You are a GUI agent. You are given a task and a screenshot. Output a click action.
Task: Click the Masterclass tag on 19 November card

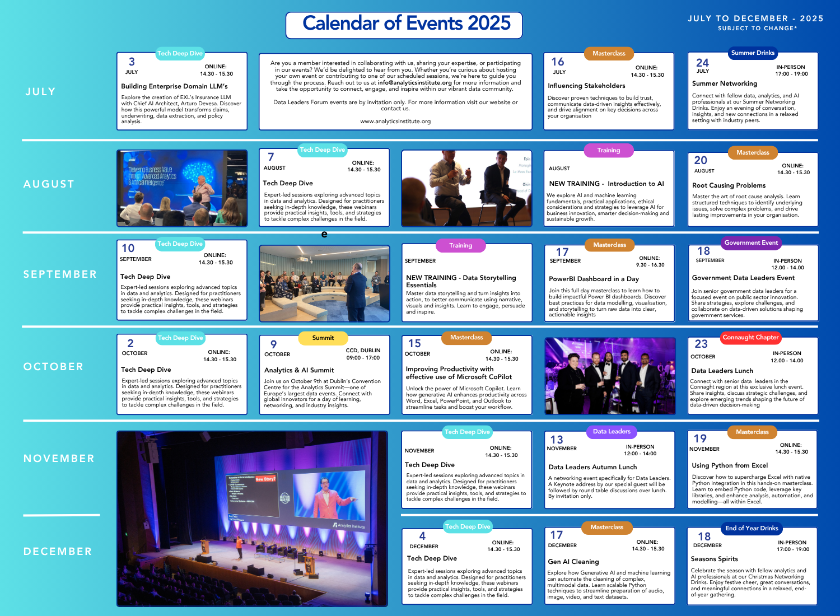752,432
